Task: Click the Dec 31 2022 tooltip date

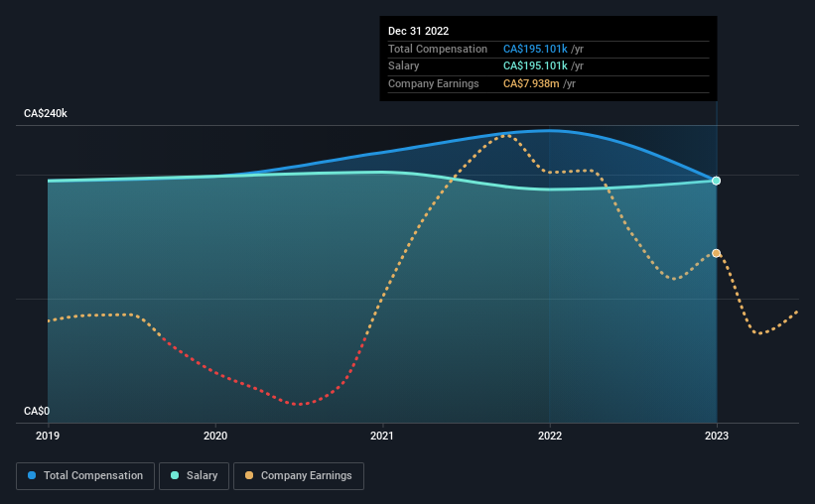Action: click(418, 31)
